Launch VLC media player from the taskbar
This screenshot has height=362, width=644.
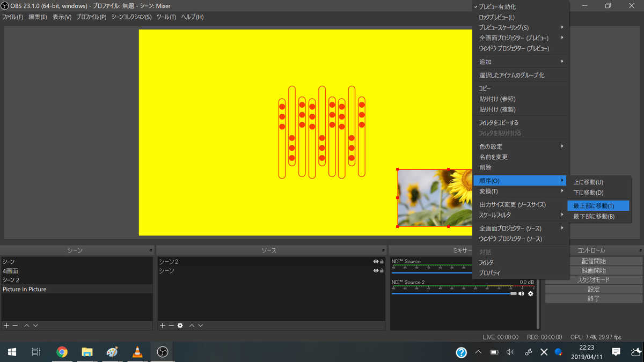coord(137,352)
